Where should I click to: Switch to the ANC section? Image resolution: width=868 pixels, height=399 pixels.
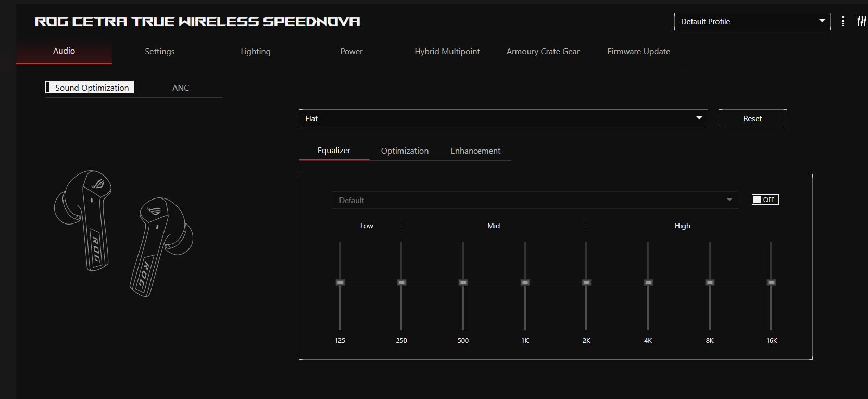181,88
